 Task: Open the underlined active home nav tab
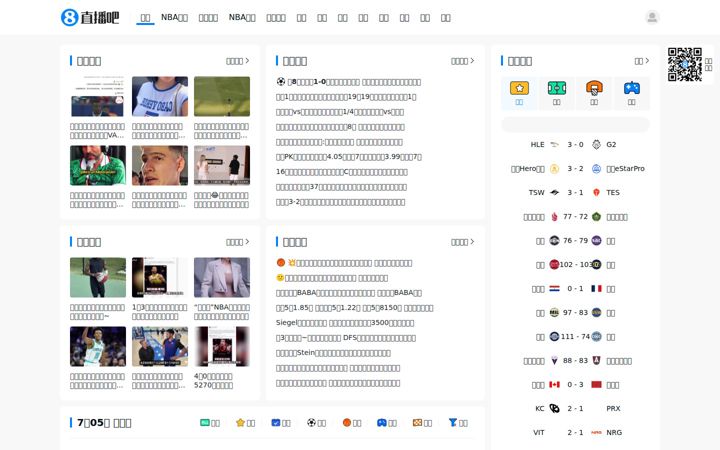[x=145, y=17]
